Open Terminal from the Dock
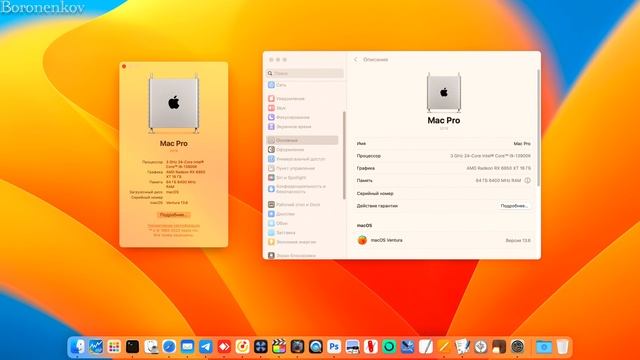The height and width of the screenshot is (360, 640). point(132,347)
